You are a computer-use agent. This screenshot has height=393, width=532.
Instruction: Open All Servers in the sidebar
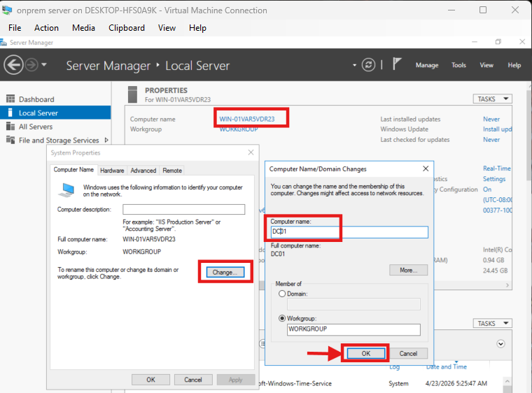coord(35,127)
